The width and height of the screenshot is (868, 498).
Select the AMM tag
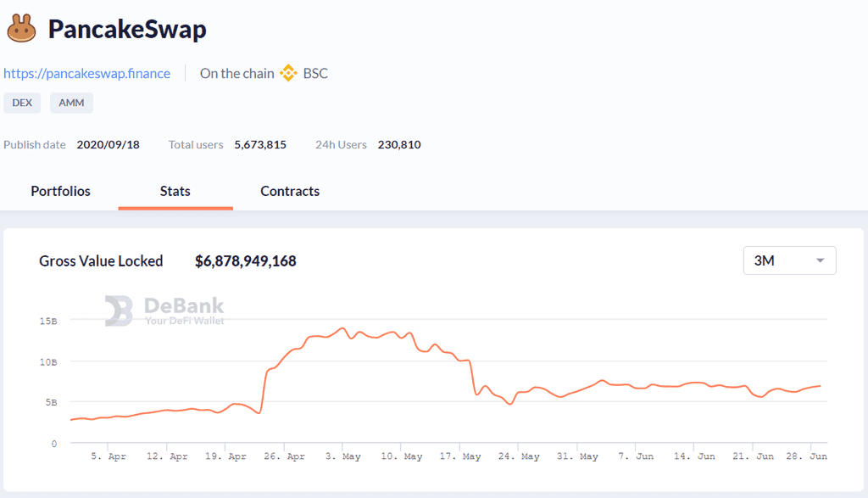coord(71,103)
